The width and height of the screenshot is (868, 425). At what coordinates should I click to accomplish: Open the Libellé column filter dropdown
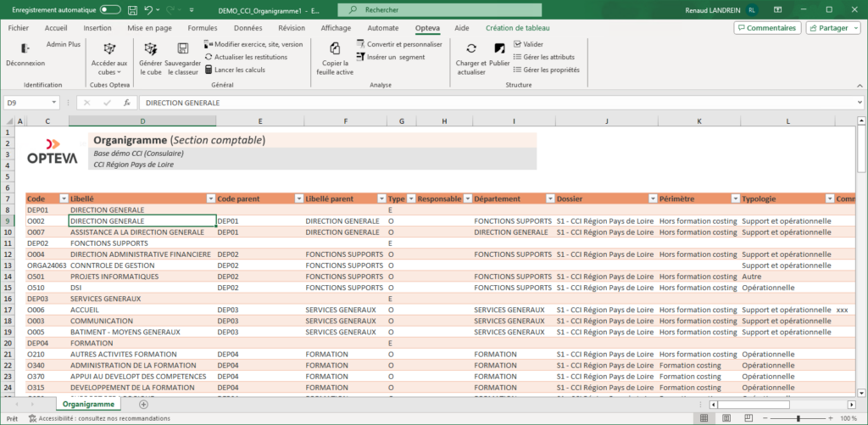[210, 199]
